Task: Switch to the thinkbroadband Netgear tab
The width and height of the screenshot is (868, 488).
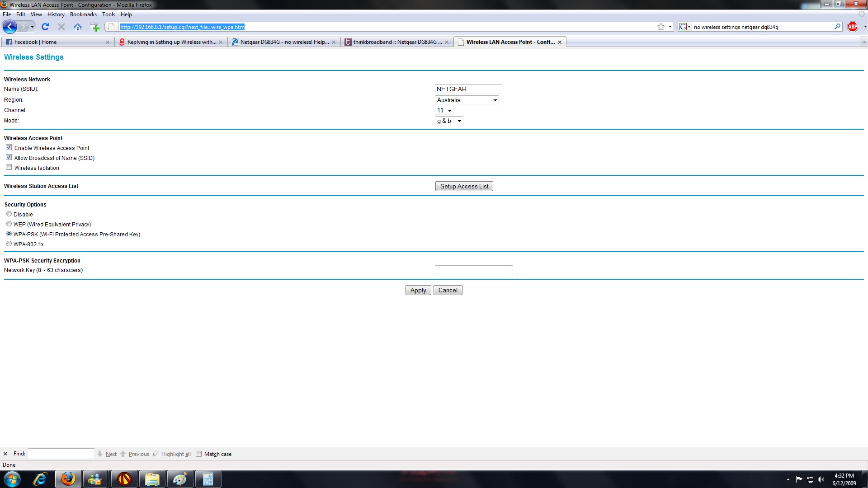Action: tap(396, 42)
